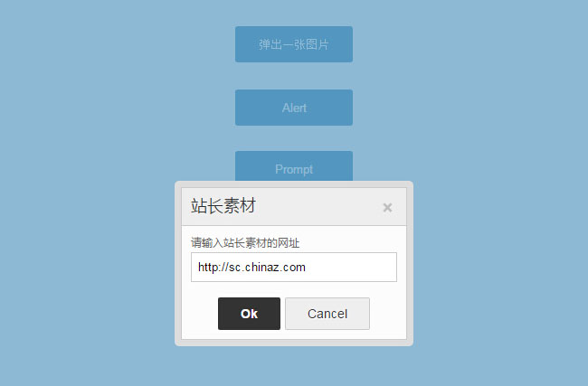
Task: Place cursor in http://sc.chinaz.com text
Action: [x=251, y=268]
